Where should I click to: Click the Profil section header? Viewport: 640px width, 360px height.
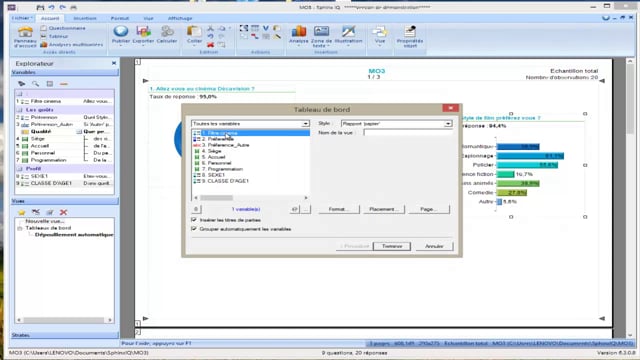pos(64,169)
